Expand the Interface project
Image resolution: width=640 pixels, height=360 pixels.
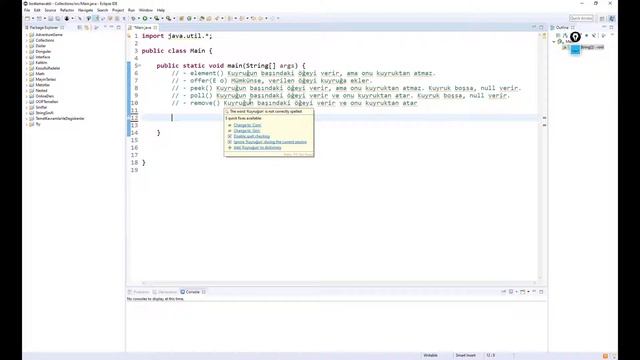click(27, 57)
